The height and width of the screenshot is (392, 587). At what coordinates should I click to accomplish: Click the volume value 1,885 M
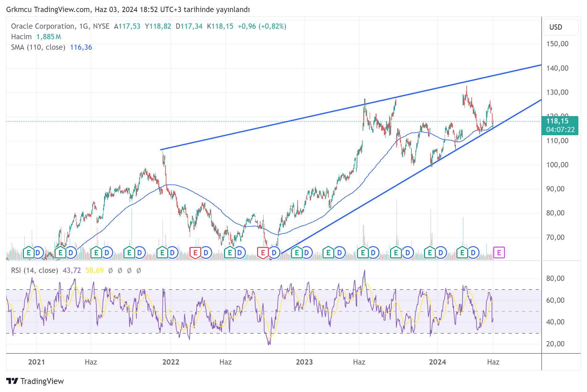point(48,37)
